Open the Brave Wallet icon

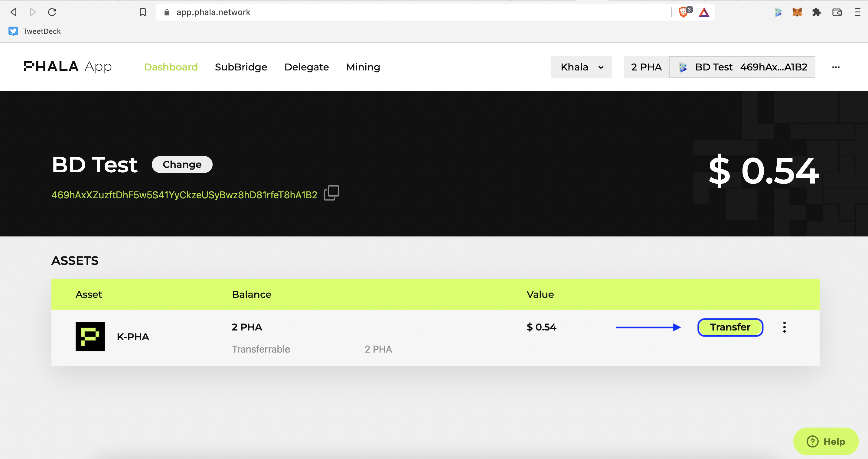(x=837, y=12)
